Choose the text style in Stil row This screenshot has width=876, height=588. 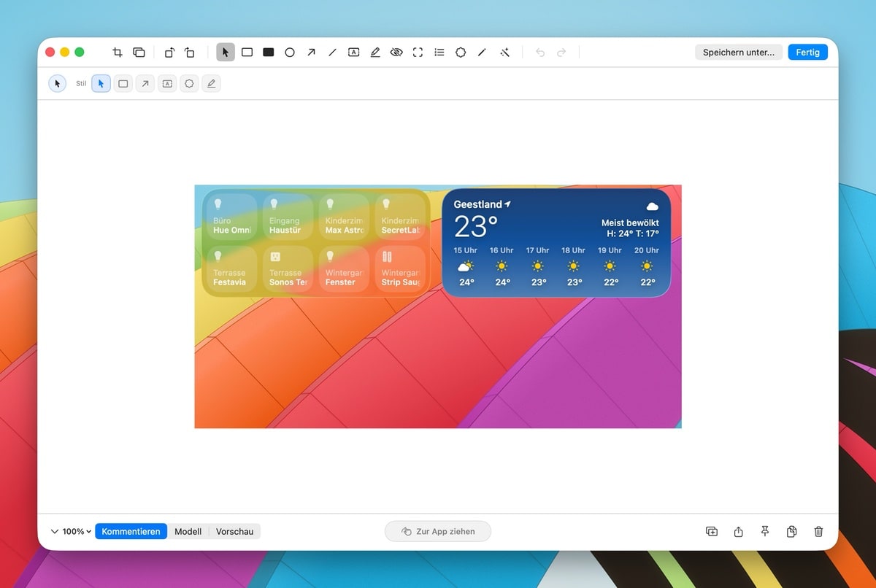(167, 84)
